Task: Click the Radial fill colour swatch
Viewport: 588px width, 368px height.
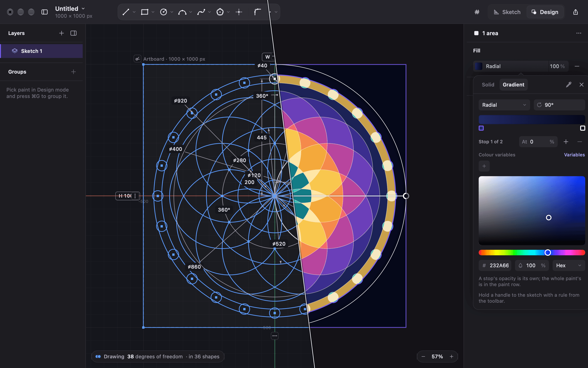Action: tap(479, 66)
